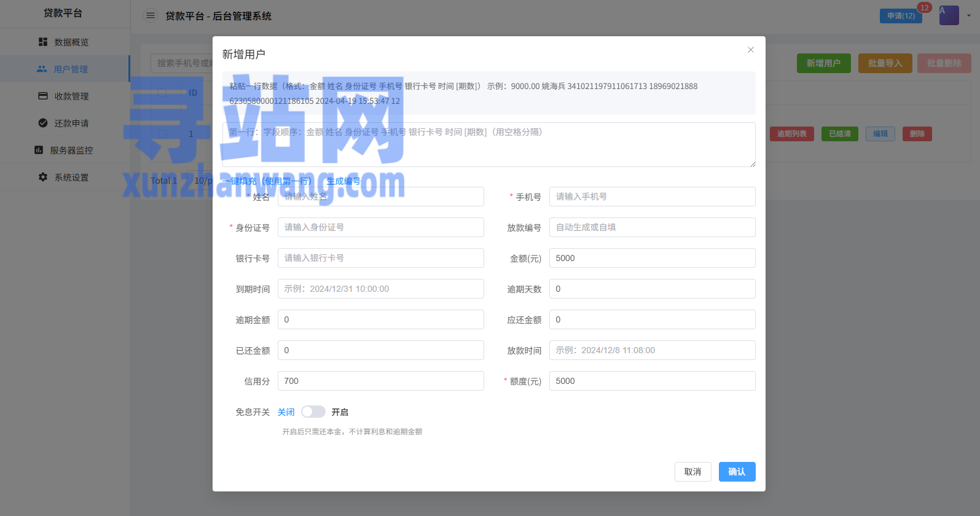This screenshot has height=516, width=980.
Task: Focus the 身份证号 input field
Action: tap(381, 227)
